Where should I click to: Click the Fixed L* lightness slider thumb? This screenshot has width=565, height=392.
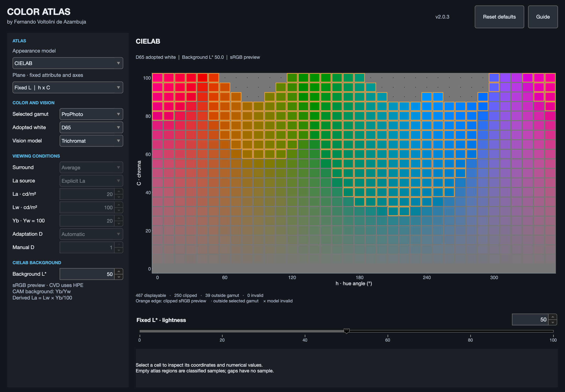tap(347, 331)
